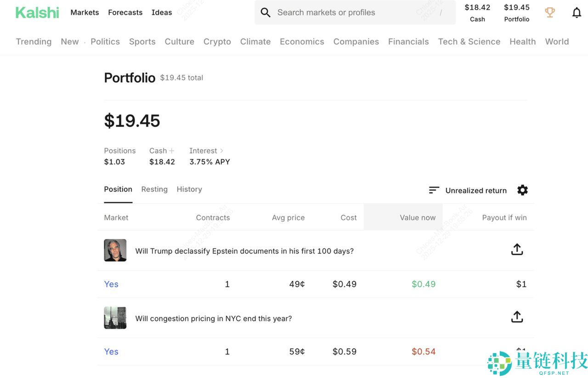Switch to the History tab
Viewport: 588px width, 378px height.
click(189, 189)
